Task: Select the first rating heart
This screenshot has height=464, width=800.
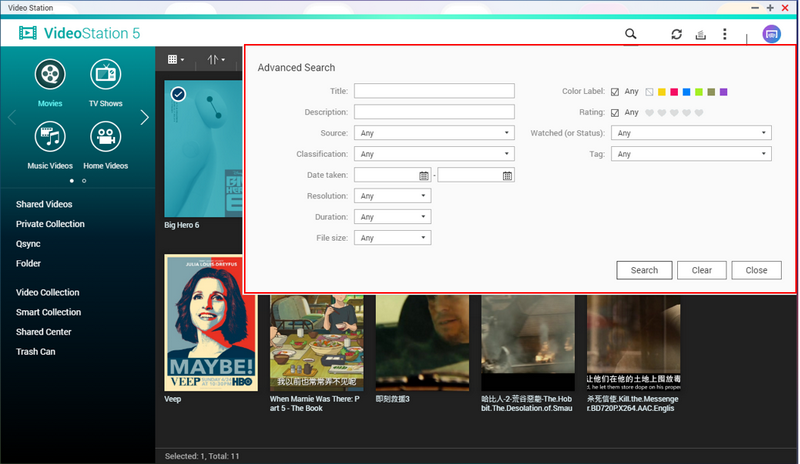Action: coord(649,113)
